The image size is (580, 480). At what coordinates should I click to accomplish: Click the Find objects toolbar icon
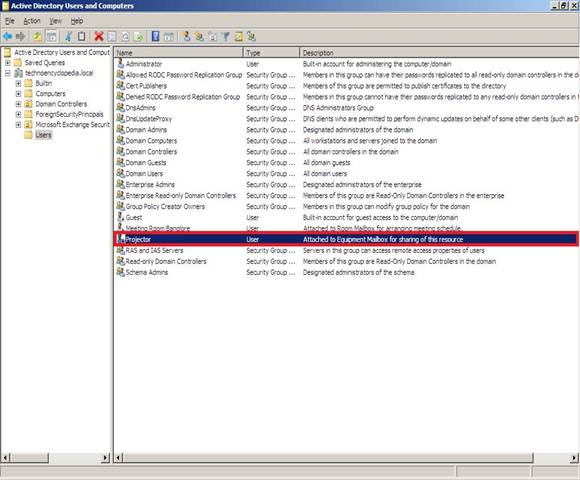point(239,36)
